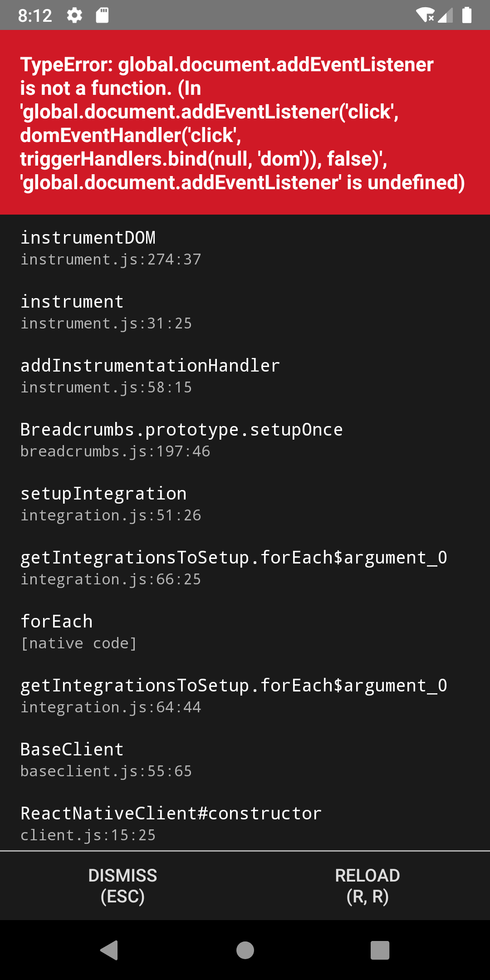Select the instrumentDOM stack frame
This screenshot has width=490, height=980.
click(x=88, y=237)
